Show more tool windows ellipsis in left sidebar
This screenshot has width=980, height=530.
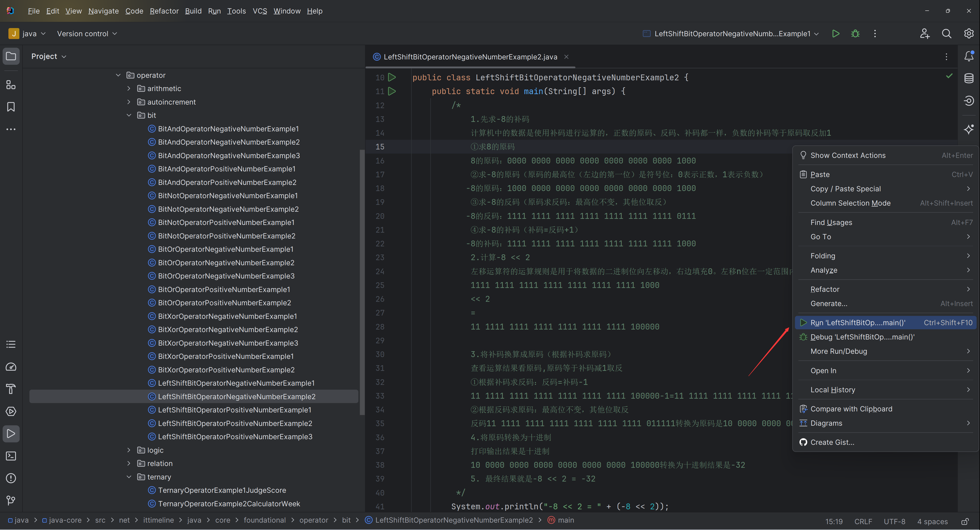(11, 129)
